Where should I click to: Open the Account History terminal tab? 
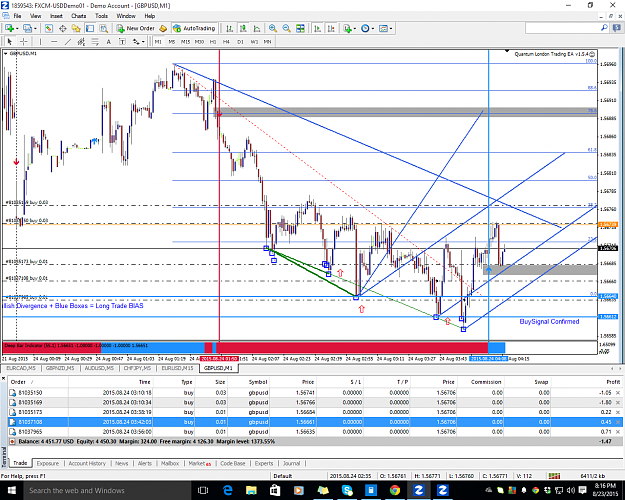87,463
